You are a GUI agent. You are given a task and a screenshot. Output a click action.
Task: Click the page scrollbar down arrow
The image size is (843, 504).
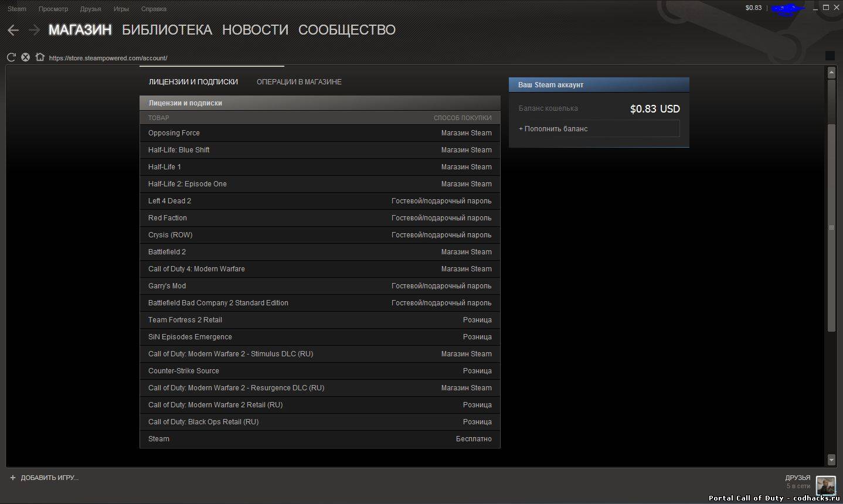click(831, 460)
